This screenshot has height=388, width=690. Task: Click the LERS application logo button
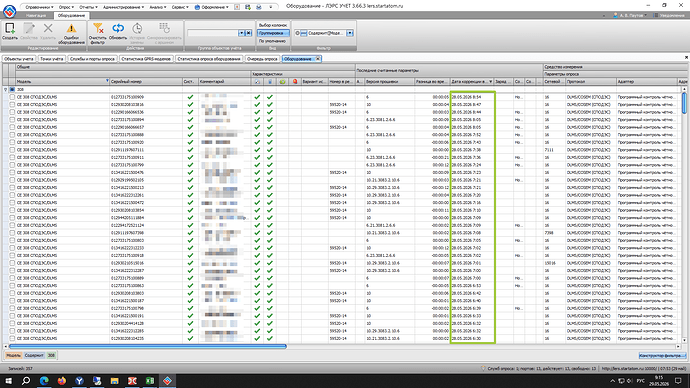[x=9, y=11]
